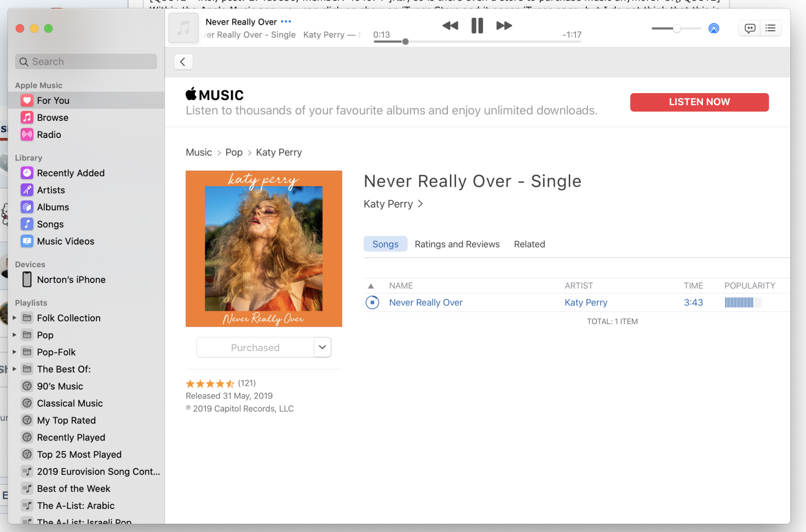
Task: Open the Related tab
Action: (x=529, y=244)
